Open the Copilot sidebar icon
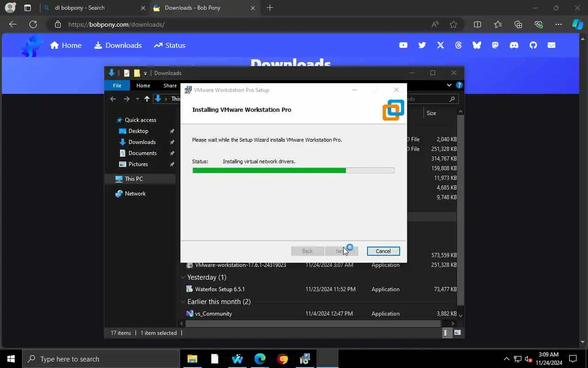 (x=577, y=24)
